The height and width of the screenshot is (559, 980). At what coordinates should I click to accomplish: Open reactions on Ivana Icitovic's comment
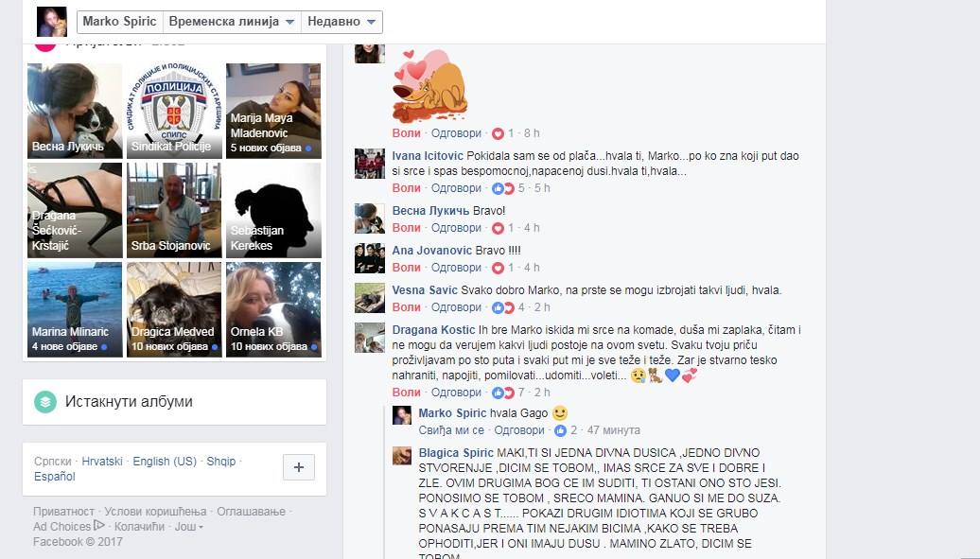[x=503, y=188]
